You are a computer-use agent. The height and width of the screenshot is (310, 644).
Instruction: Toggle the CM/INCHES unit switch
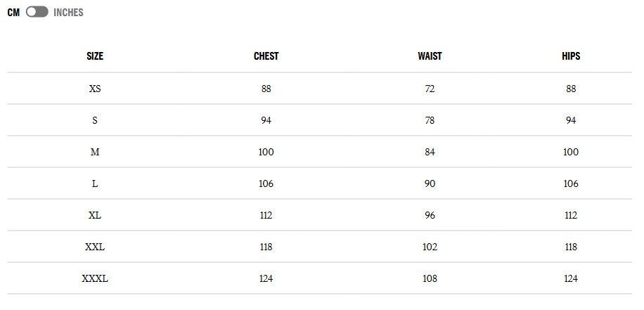37,13
